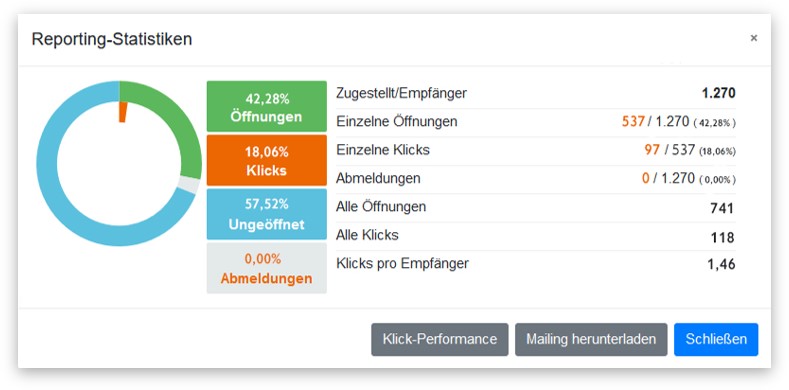Viewport: 789px width, 390px height.
Task: Open the Klick-Performance report
Action: click(440, 339)
